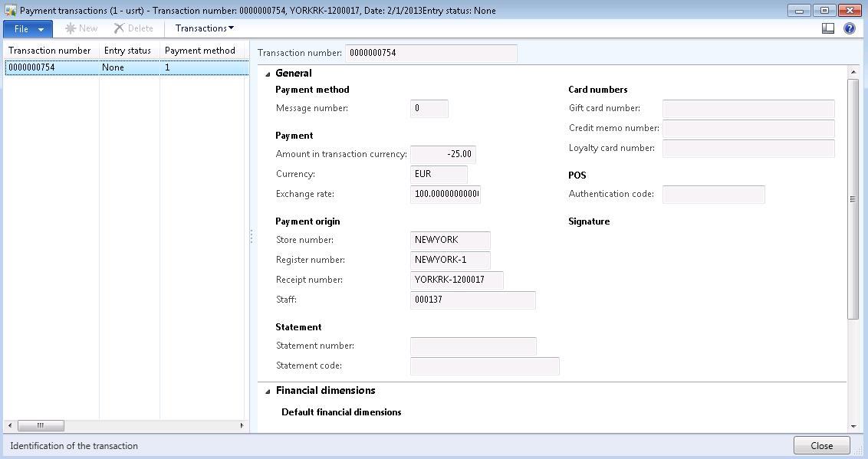
Task: Select transaction row 0000000754
Action: pos(127,67)
